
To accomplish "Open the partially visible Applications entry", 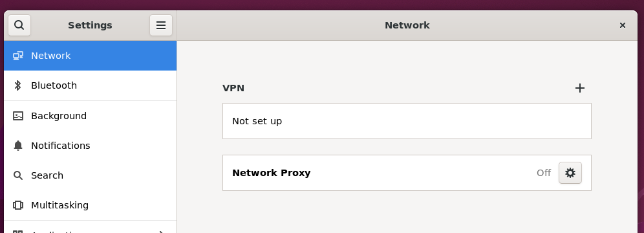I will (x=91, y=229).
